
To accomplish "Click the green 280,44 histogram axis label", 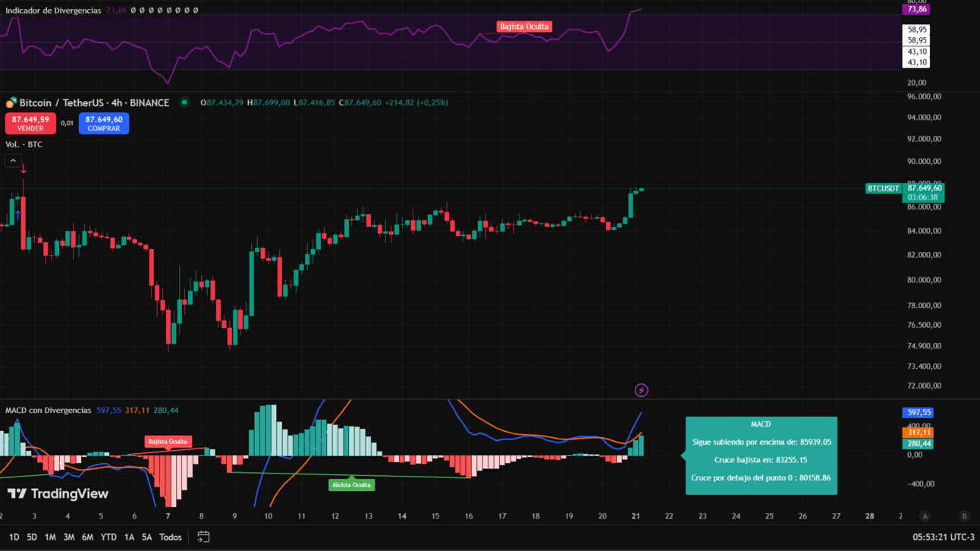I will 918,444.
